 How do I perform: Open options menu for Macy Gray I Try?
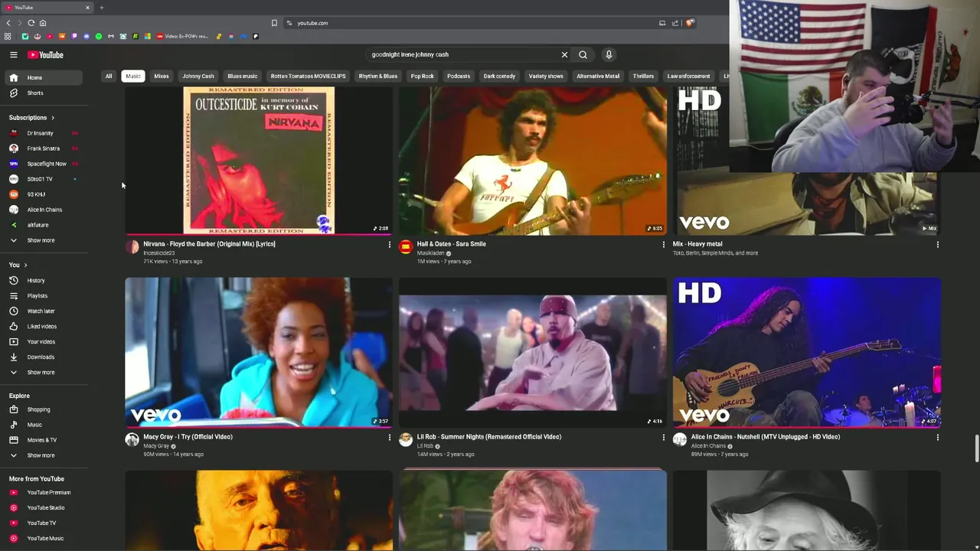point(389,438)
